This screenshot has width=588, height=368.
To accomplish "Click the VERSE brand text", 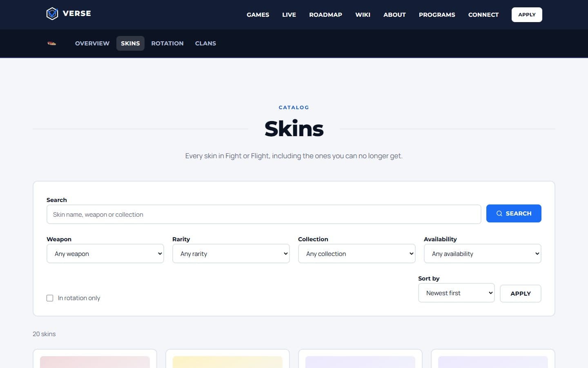I will tap(77, 13).
